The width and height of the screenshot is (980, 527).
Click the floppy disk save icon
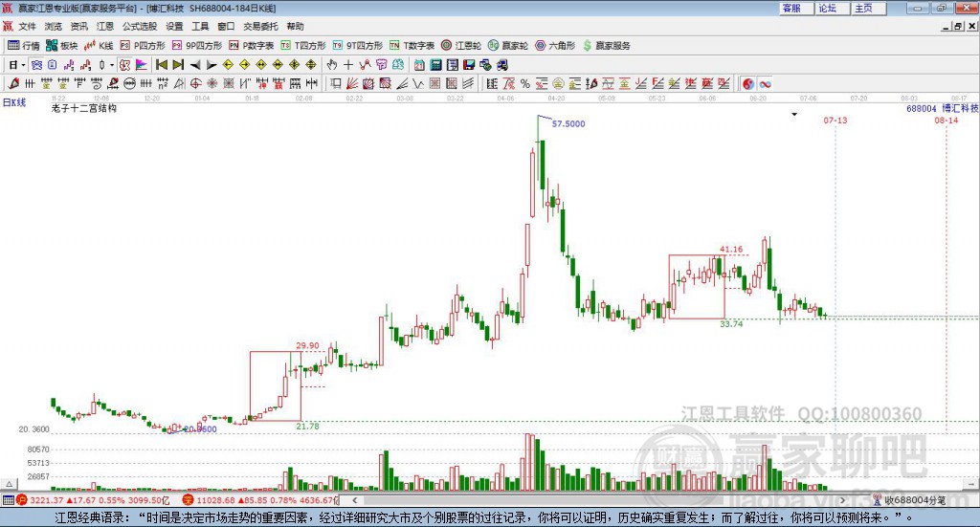[469, 65]
